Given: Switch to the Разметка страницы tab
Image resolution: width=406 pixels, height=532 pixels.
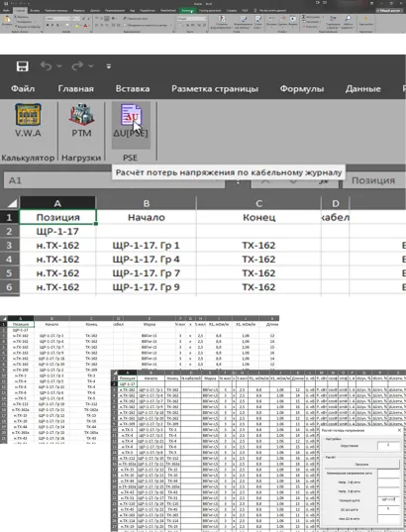Looking at the screenshot, I should click(x=215, y=89).
